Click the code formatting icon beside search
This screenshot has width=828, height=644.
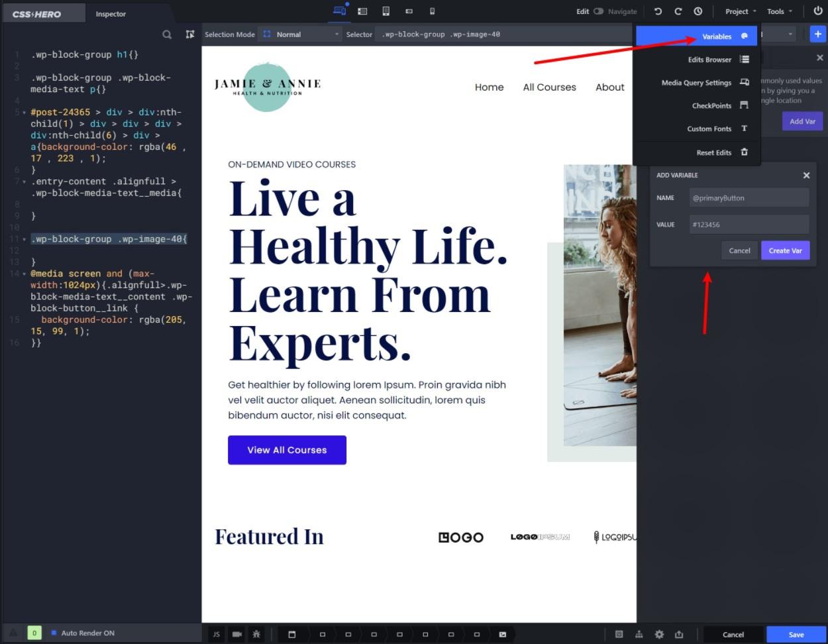tap(190, 34)
